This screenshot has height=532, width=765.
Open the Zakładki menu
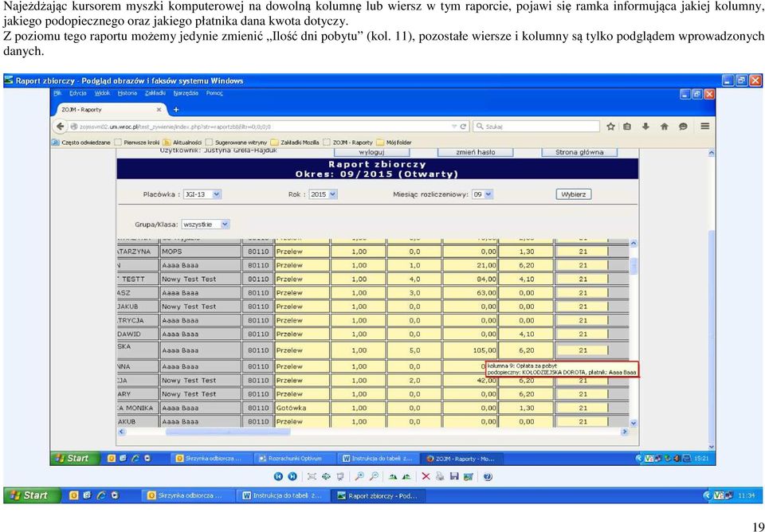[155, 93]
